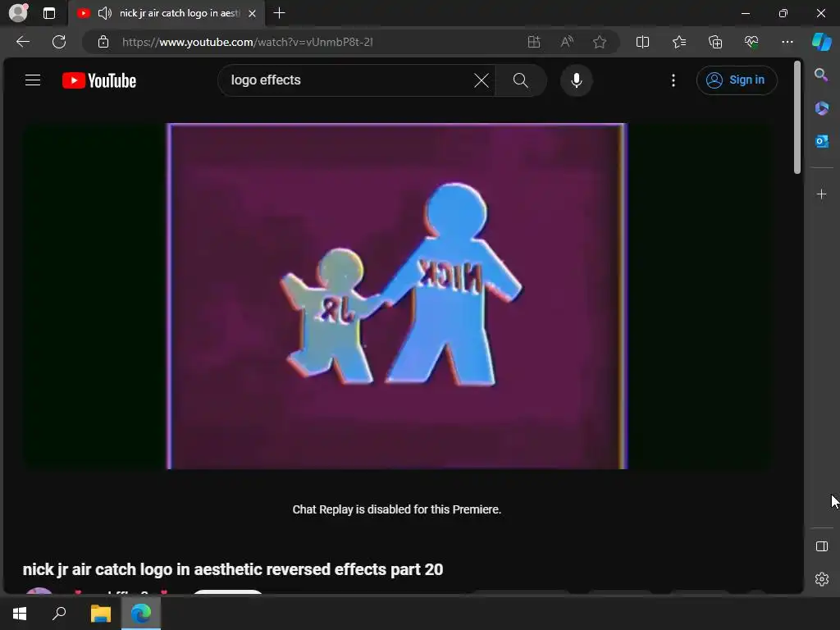Clear the search box with the X
840x630 pixels.
pos(481,80)
